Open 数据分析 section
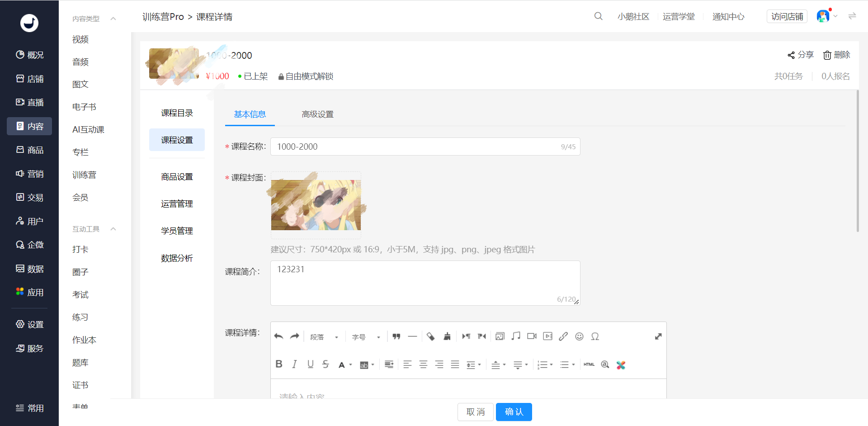Image resolution: width=868 pixels, height=426 pixels. (x=177, y=258)
